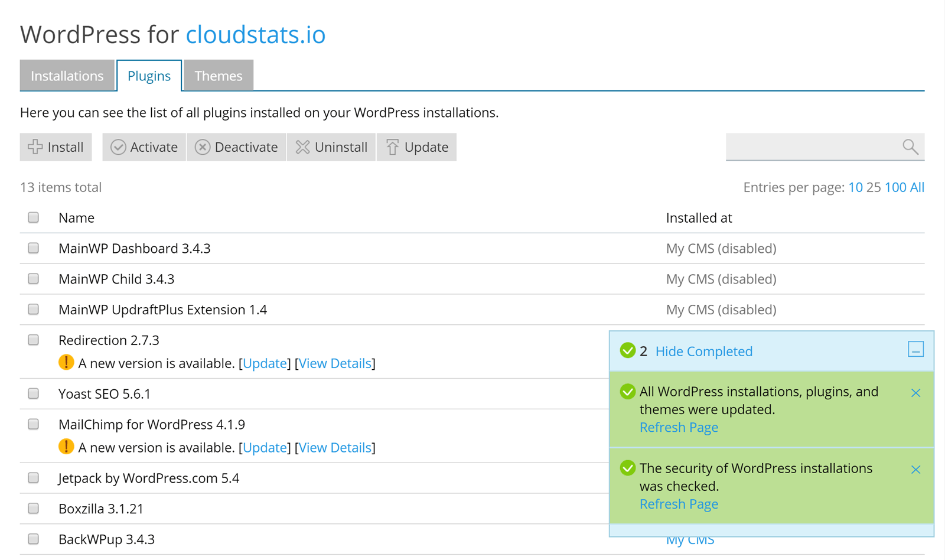The height and width of the screenshot is (560, 945).
Task: Hide completed notifications
Action: (703, 351)
